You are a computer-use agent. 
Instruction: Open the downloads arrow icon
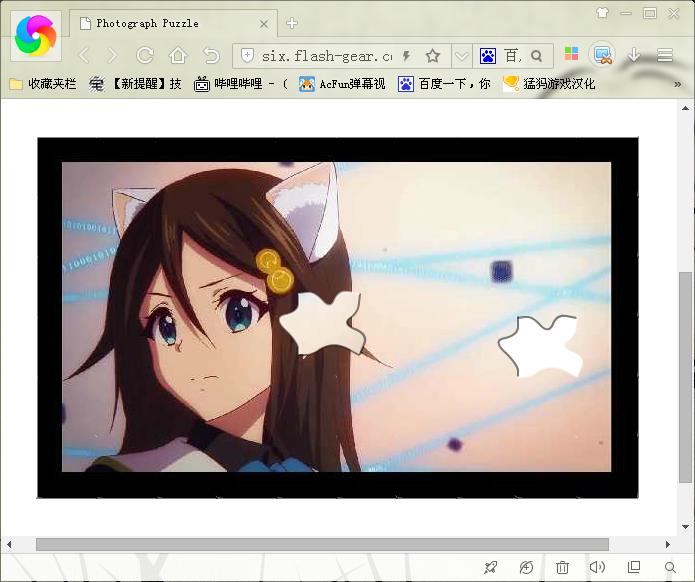[634, 56]
